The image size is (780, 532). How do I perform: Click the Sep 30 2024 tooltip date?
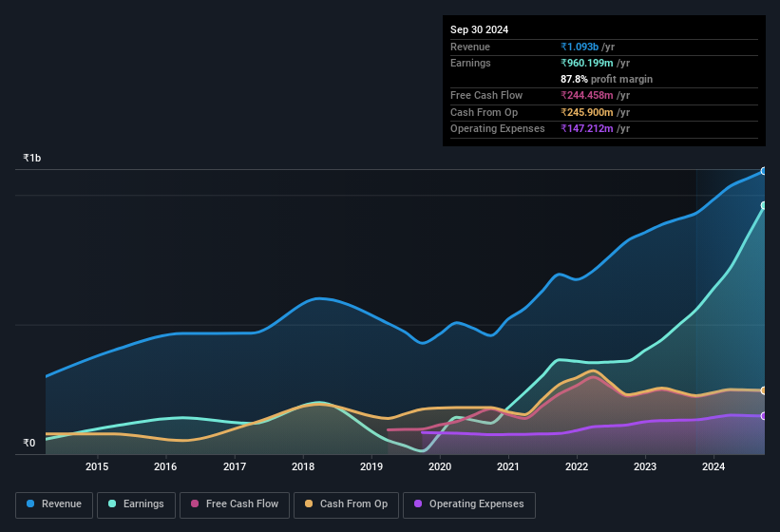coord(479,29)
